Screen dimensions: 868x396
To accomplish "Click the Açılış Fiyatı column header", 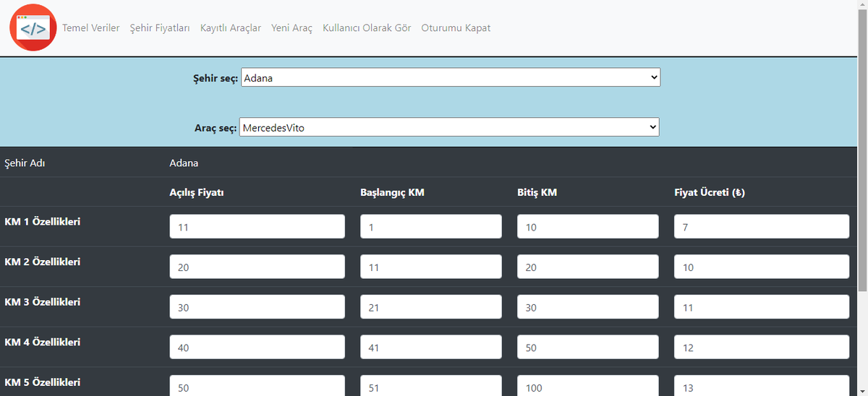I will point(197,193).
